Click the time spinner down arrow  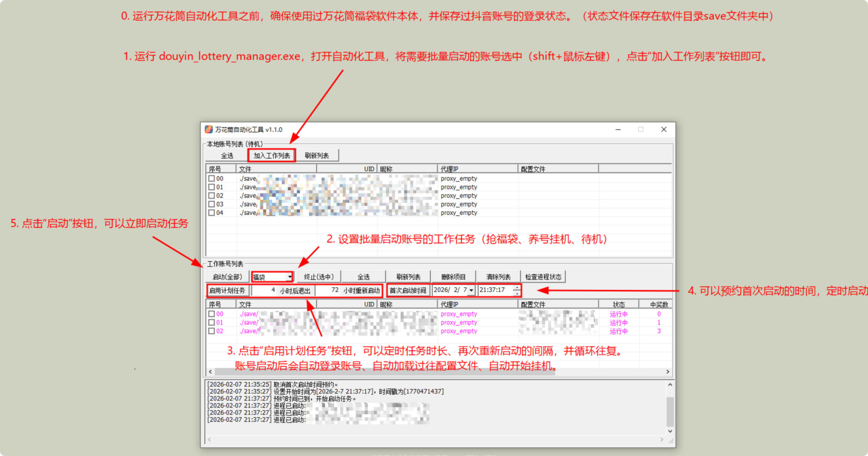[516, 293]
